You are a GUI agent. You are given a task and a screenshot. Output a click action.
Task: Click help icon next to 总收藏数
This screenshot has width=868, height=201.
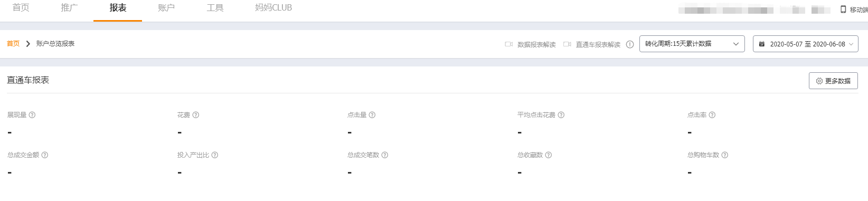549,155
